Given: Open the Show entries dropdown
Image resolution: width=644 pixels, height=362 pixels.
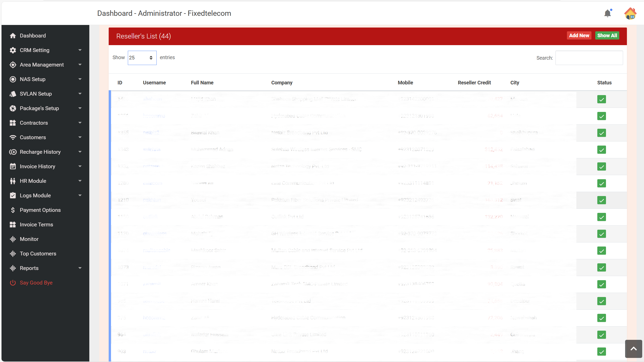Looking at the screenshot, I should point(142,58).
